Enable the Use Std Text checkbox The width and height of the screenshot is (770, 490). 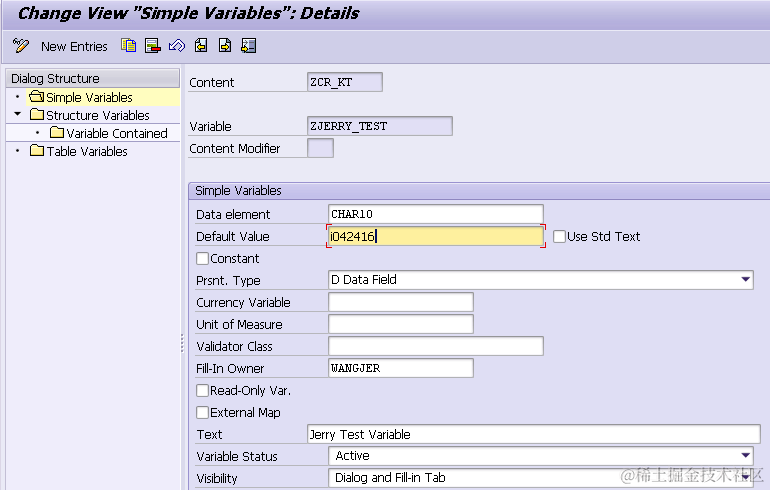click(x=559, y=236)
